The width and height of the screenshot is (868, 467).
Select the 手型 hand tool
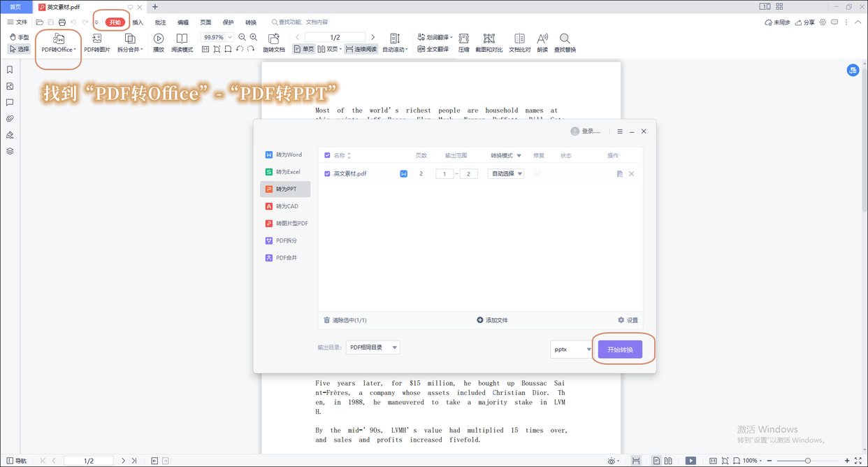coord(20,37)
